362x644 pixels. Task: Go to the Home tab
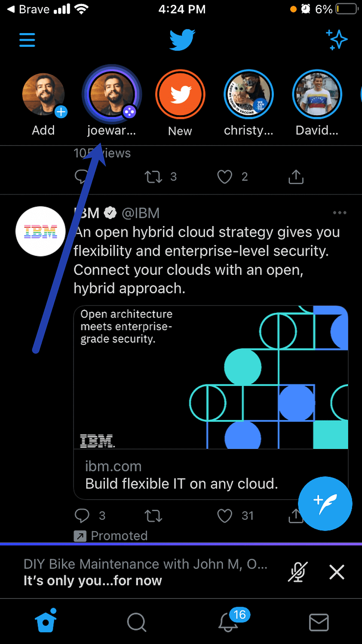46,621
